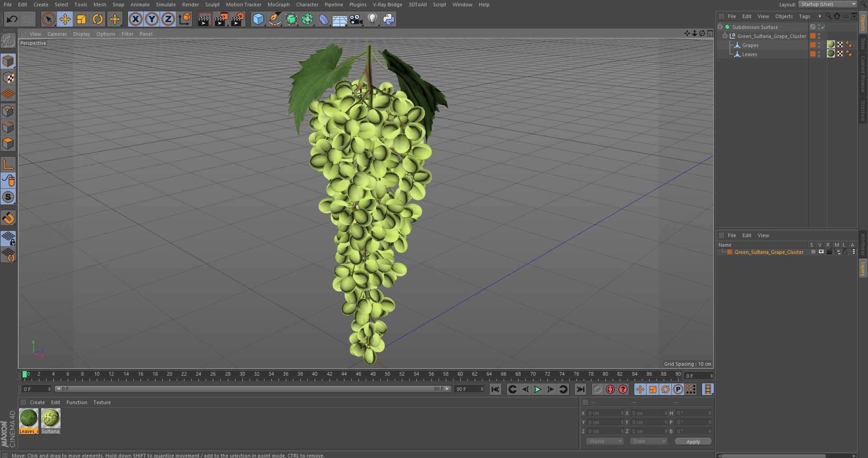Click the Apply button

pos(693,442)
